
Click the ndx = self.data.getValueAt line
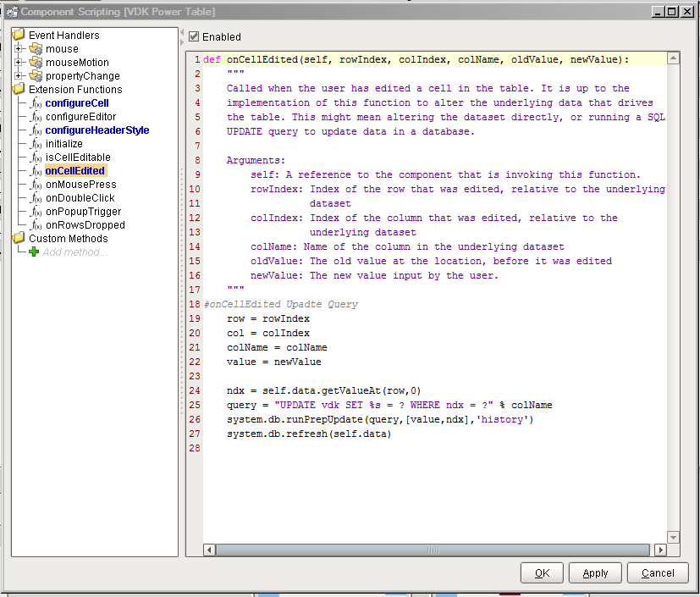pos(323,390)
